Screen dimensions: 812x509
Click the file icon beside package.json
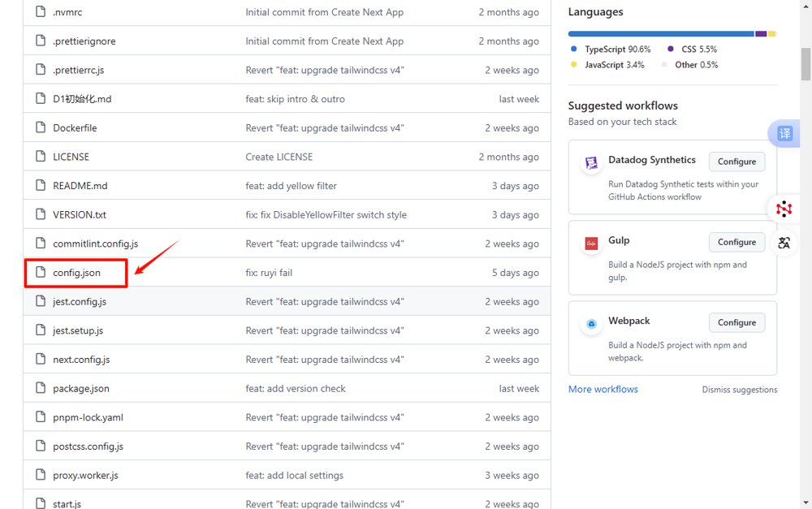tap(41, 388)
